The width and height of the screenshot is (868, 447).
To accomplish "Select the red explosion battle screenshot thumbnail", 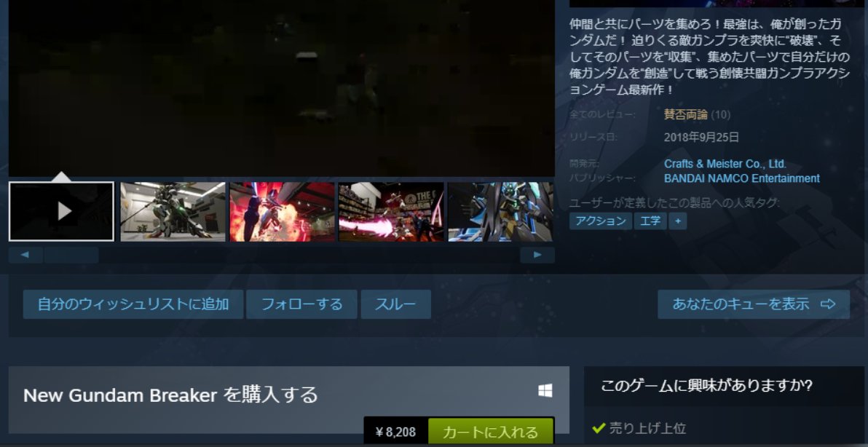I will [x=282, y=211].
